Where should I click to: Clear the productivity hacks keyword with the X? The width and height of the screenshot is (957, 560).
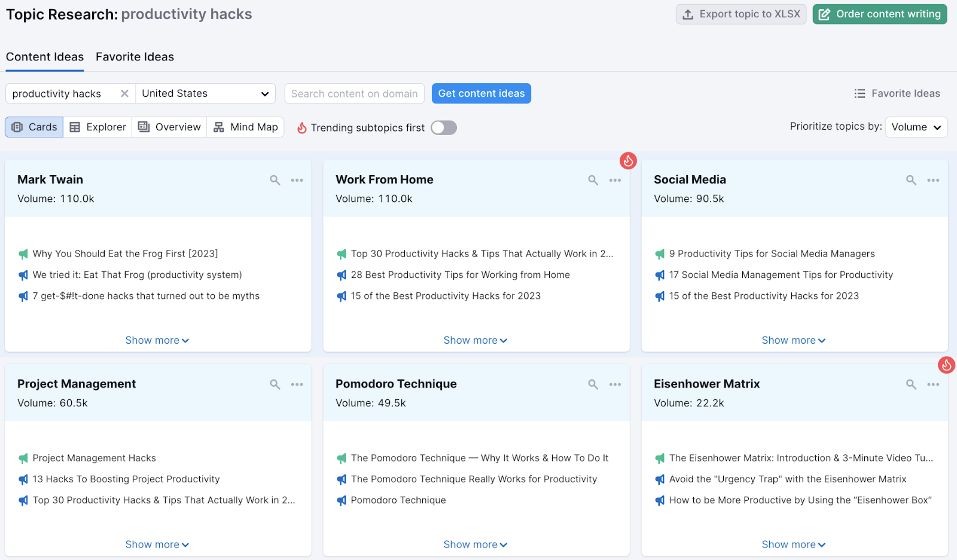[124, 93]
